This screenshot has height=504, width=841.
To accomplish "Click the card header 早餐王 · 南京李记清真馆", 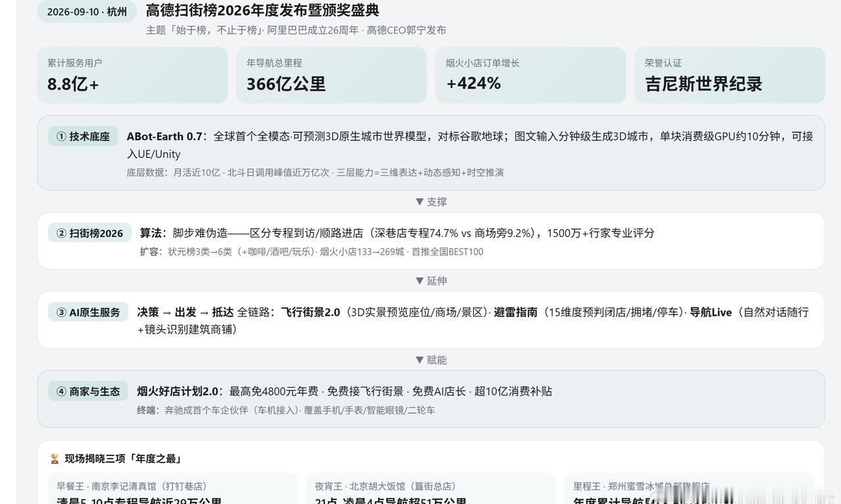I will tap(132, 486).
